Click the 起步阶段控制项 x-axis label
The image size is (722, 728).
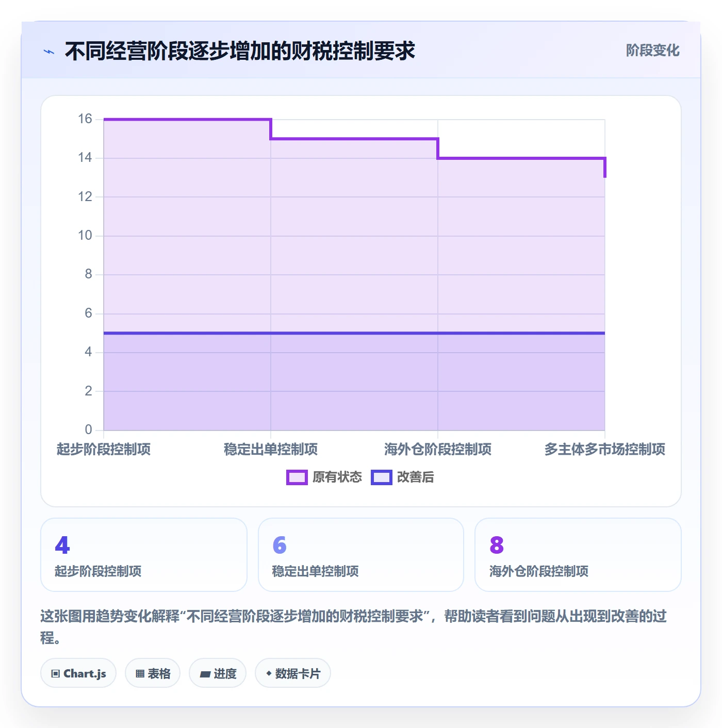tap(104, 450)
